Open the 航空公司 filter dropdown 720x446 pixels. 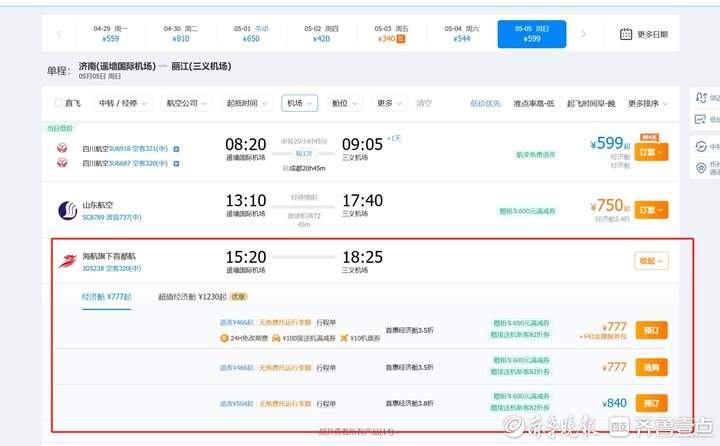(186, 103)
